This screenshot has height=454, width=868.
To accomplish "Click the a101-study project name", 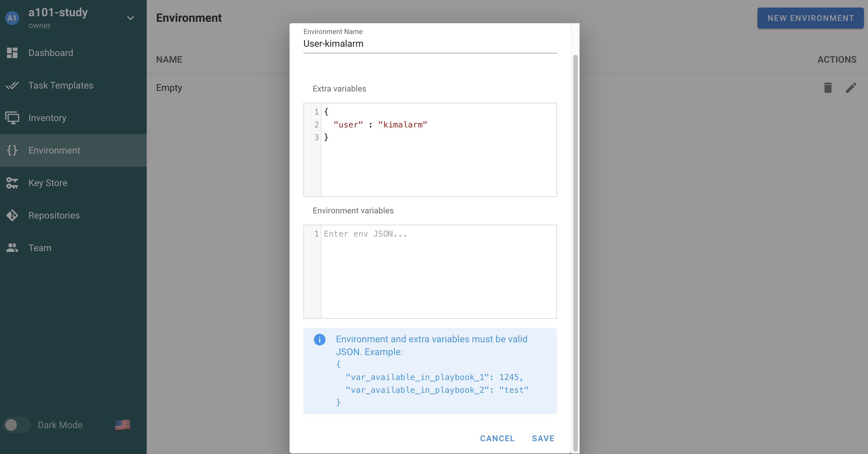I will click(x=58, y=12).
